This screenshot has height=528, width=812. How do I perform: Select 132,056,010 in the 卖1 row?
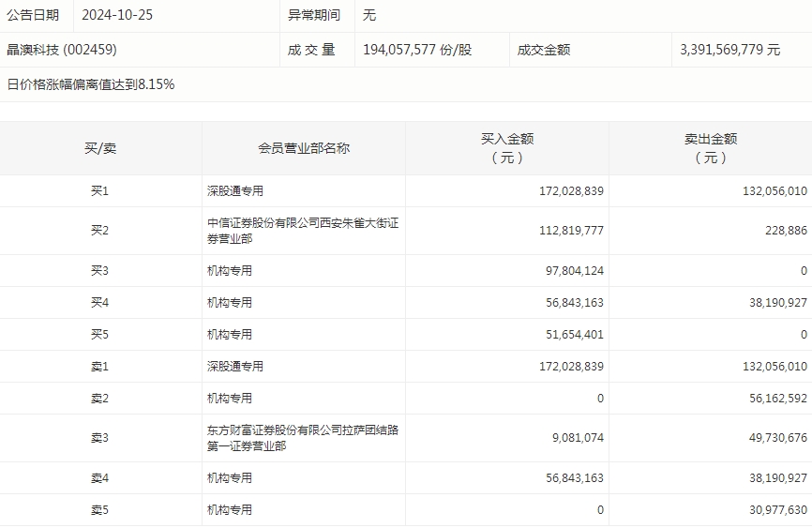(x=774, y=367)
